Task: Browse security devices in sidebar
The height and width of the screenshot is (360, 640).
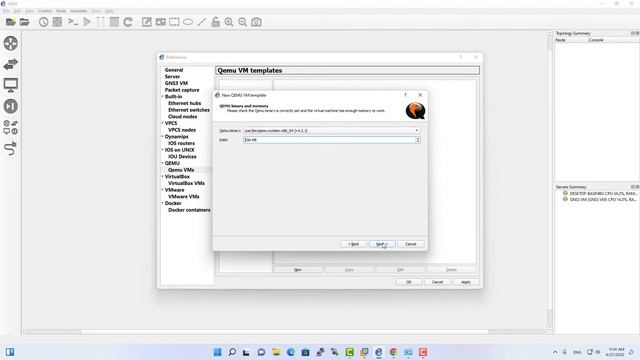Action: point(11,106)
